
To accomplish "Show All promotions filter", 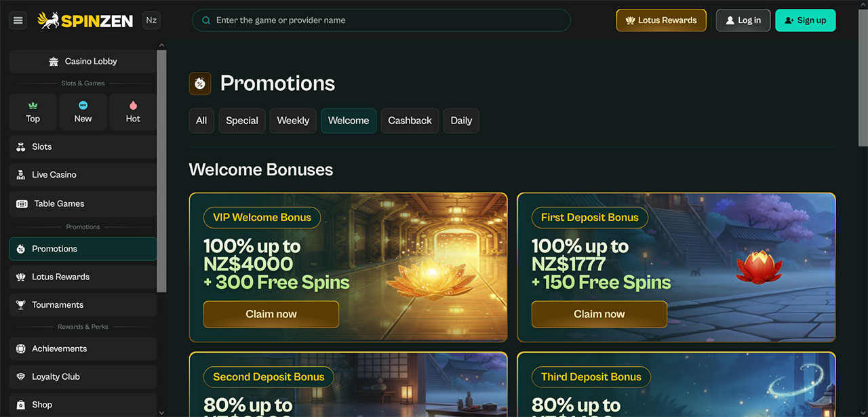I will [201, 121].
